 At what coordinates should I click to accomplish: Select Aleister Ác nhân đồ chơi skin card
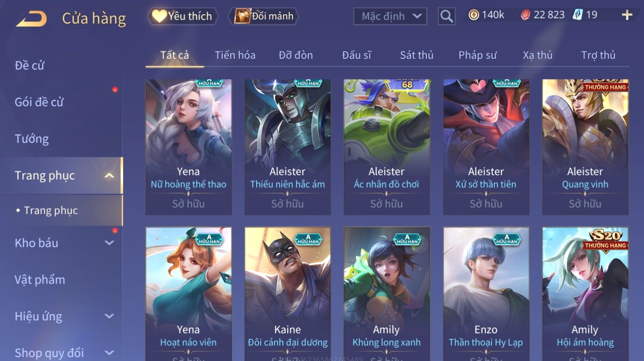pos(387,147)
